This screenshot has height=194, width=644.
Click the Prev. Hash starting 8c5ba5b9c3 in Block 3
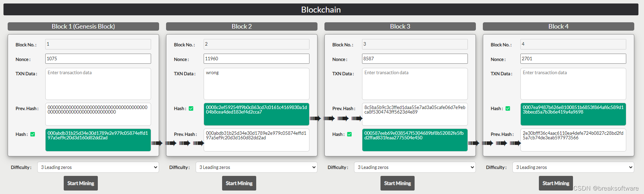(x=415, y=114)
